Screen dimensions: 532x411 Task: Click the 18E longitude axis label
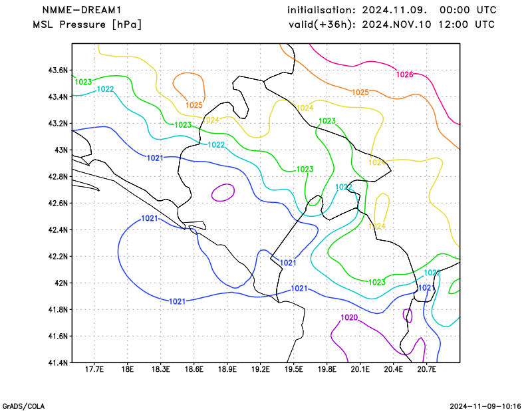click(128, 369)
